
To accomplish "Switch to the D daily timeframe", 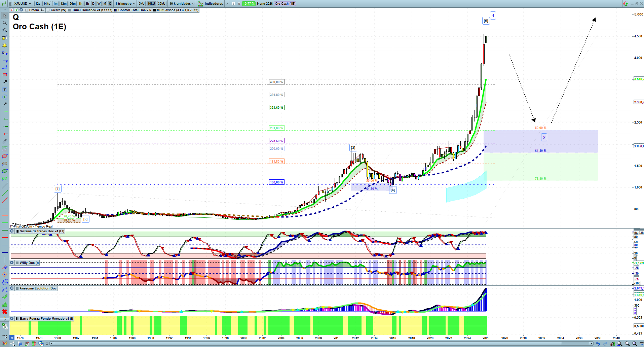I will tap(93, 4).
